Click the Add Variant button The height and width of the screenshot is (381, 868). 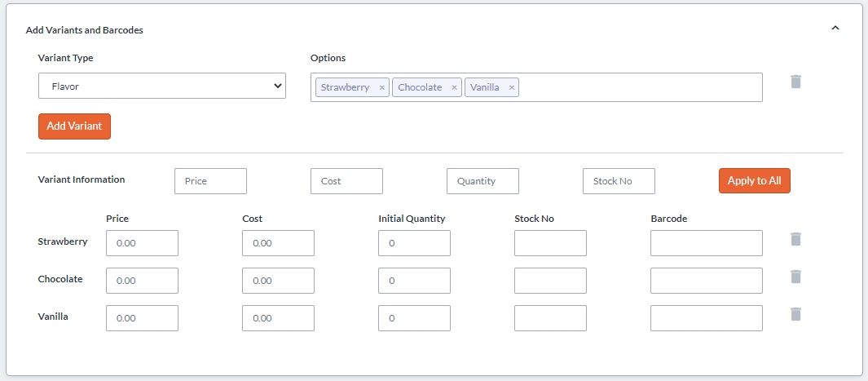click(x=74, y=126)
